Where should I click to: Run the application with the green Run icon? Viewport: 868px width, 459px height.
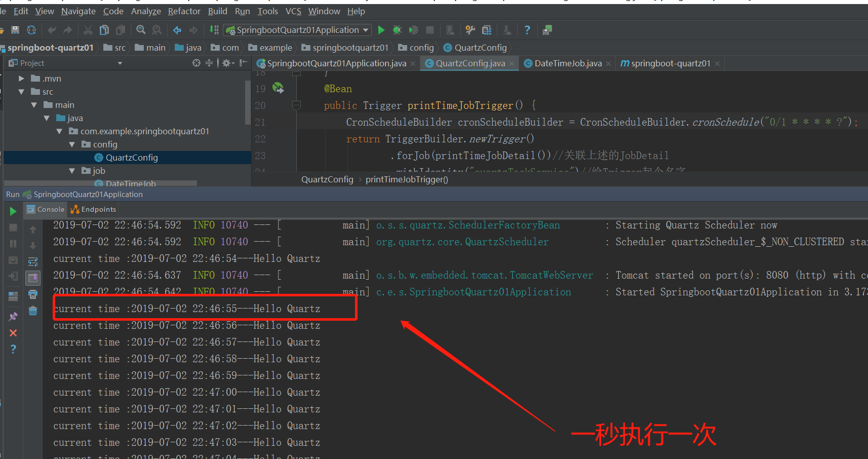click(381, 30)
